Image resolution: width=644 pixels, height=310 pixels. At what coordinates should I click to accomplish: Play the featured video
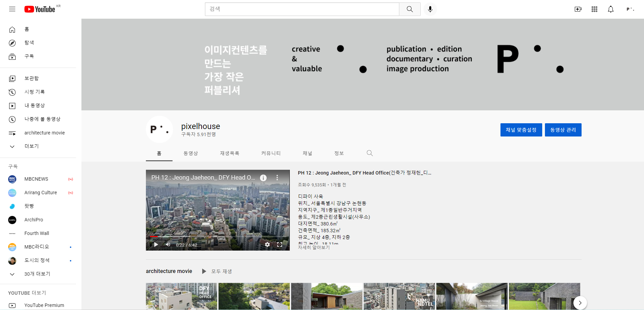(156, 244)
